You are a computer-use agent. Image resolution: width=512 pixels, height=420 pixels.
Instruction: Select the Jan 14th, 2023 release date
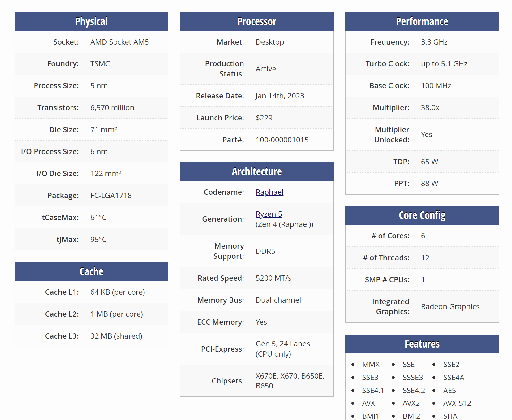(x=280, y=96)
